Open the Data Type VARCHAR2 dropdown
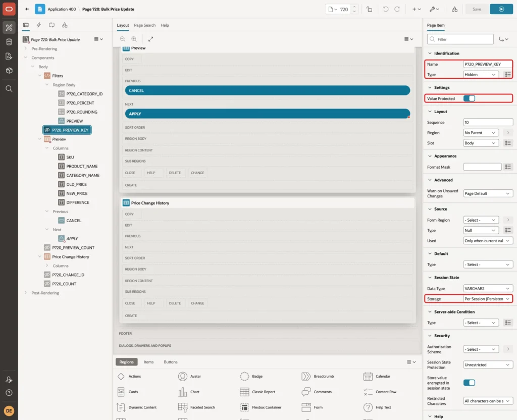517x420 pixels. [x=488, y=288]
